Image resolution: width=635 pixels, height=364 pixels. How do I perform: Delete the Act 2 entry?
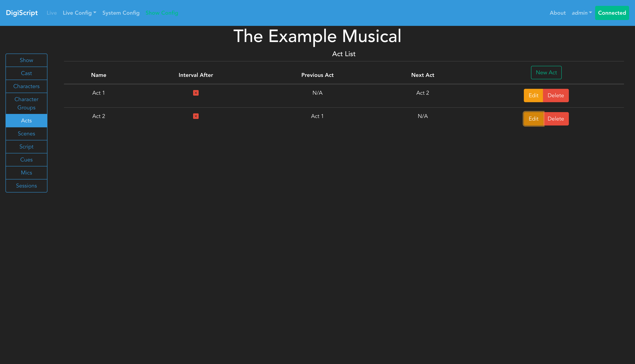pos(555,119)
